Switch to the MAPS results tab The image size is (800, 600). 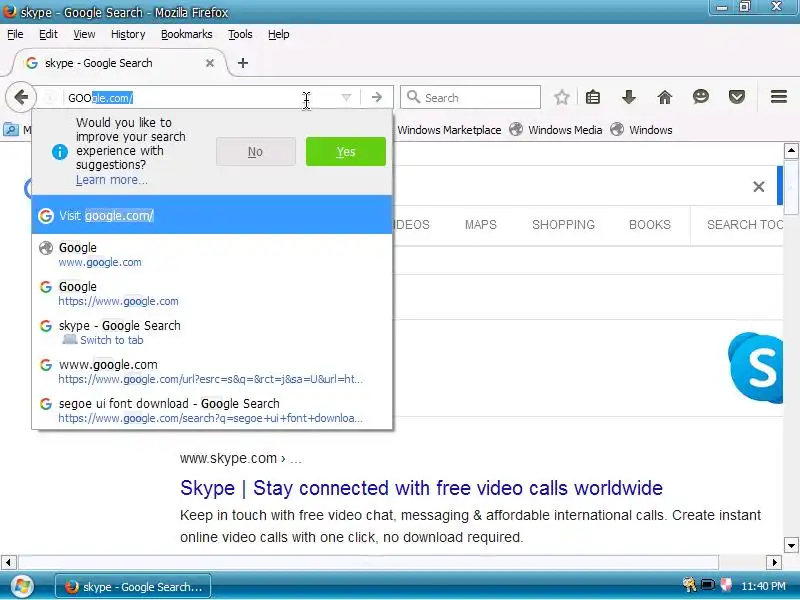coord(481,225)
